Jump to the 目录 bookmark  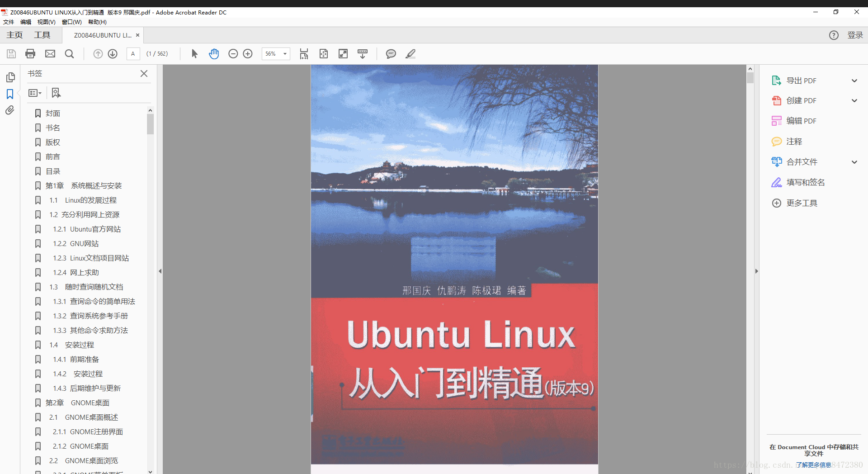pyautogui.click(x=52, y=171)
